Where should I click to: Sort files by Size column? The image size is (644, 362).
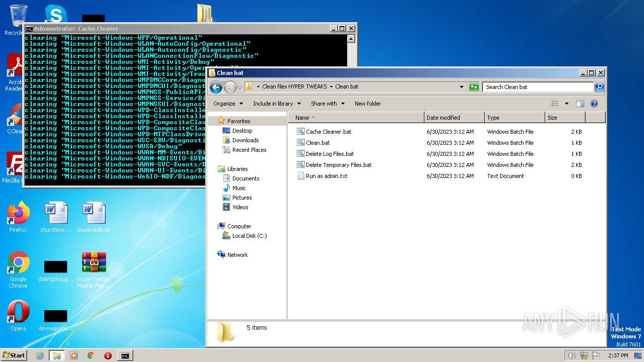tap(565, 118)
